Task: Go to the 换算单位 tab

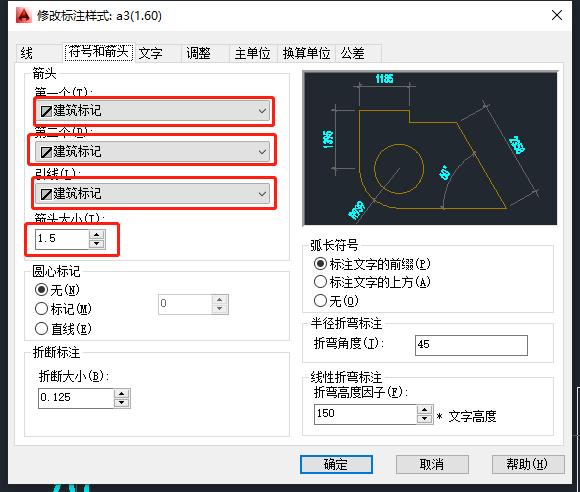Action: (x=307, y=53)
